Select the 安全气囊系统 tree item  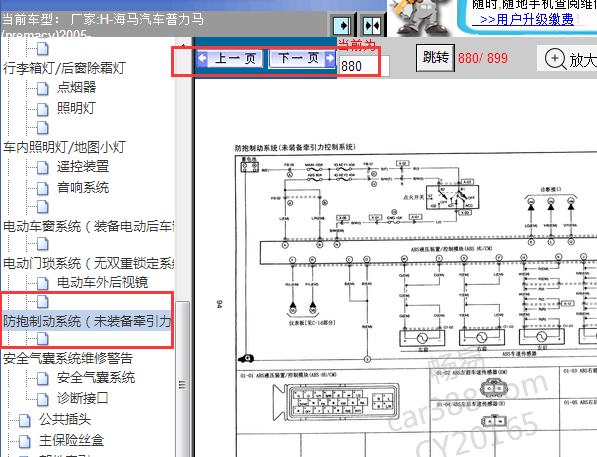pyautogui.click(x=96, y=377)
